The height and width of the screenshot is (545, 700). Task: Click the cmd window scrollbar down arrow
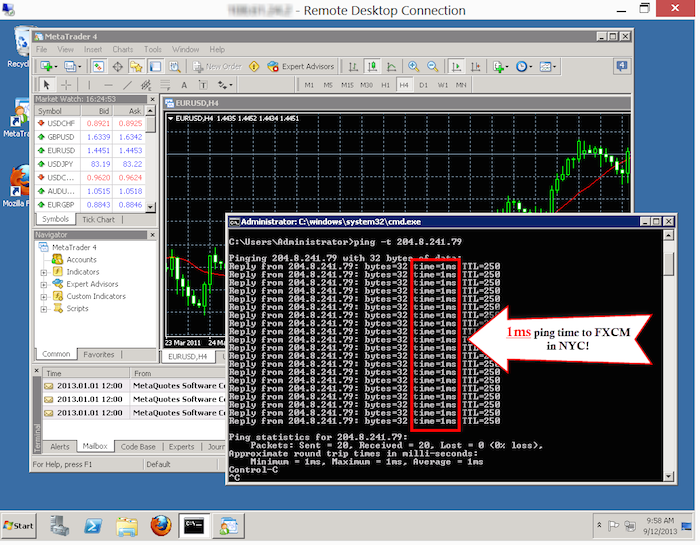click(x=668, y=476)
